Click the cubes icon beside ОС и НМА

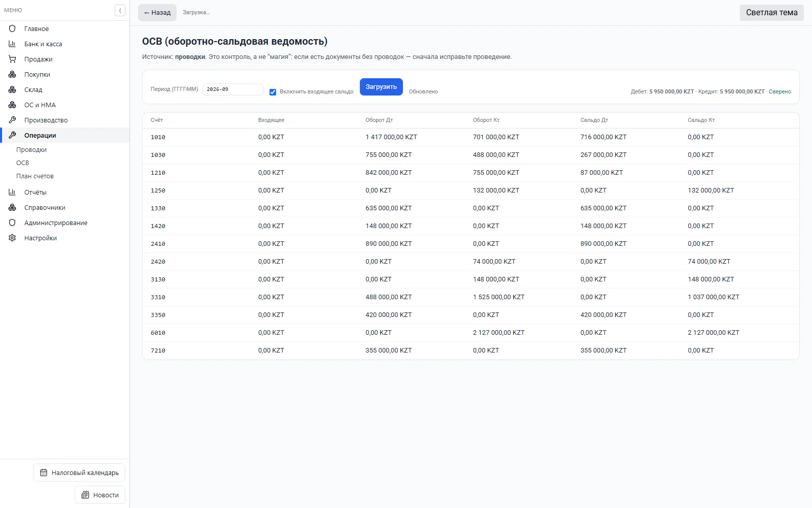(x=12, y=105)
